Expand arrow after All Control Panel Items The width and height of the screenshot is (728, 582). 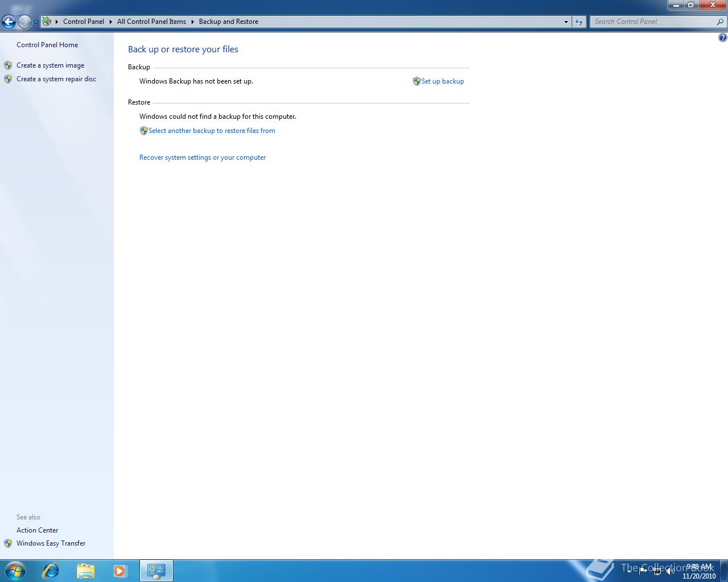192,22
